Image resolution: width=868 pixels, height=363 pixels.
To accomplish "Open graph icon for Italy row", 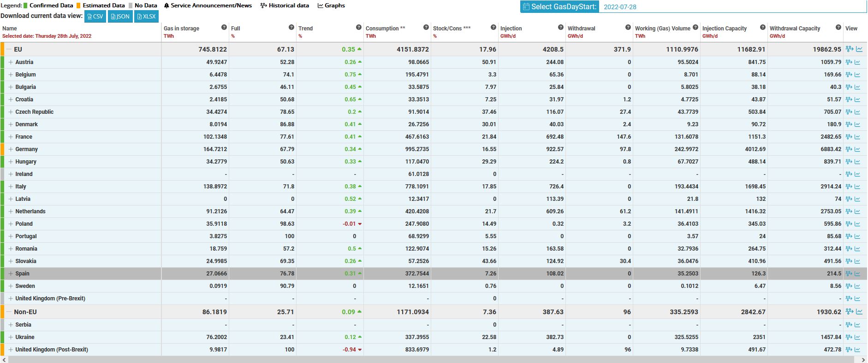I will pos(858,187).
